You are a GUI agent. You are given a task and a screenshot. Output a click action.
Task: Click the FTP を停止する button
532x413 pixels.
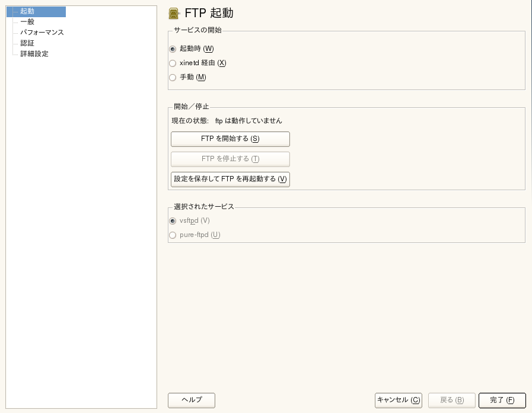[230, 159]
